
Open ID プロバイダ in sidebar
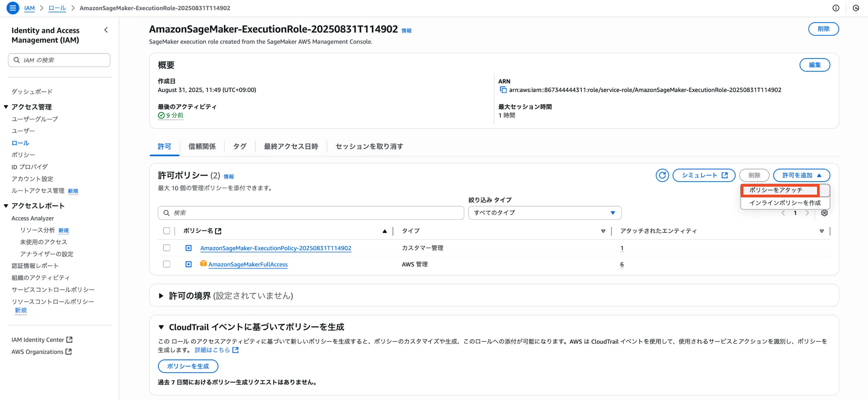pos(30,167)
